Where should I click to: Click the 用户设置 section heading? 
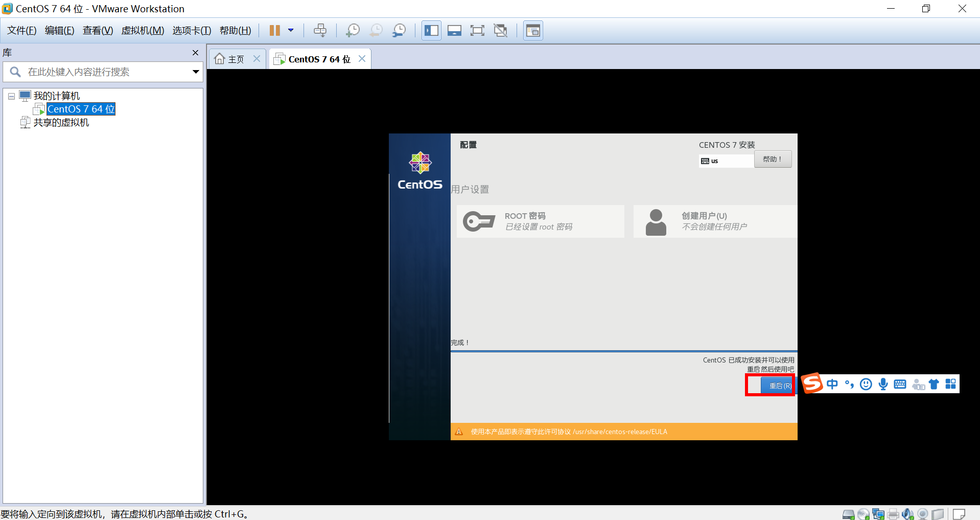470,190
